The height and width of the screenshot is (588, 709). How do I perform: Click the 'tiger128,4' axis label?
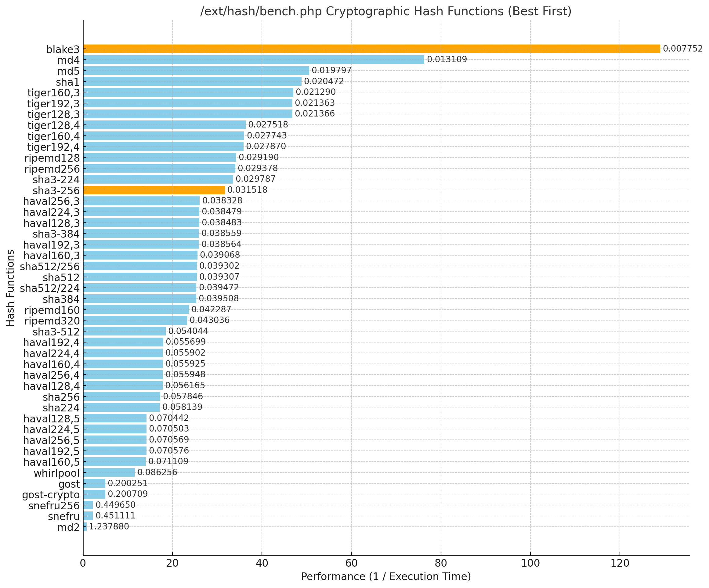pos(53,125)
